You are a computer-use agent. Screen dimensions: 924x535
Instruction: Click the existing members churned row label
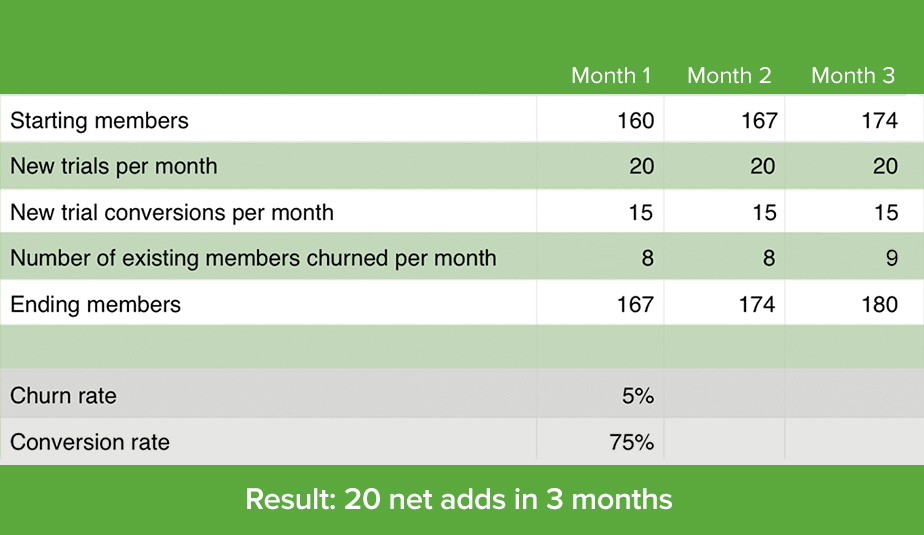253,258
